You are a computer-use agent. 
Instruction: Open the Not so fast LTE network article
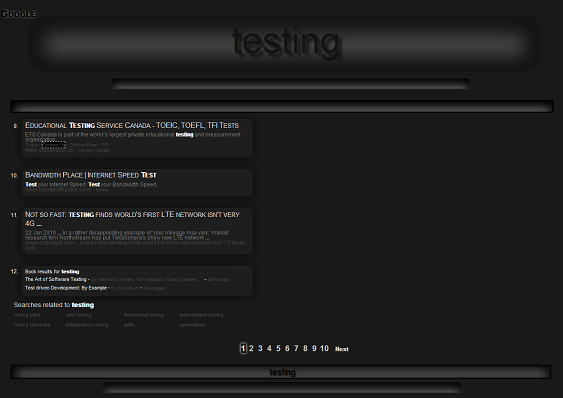coord(132,219)
